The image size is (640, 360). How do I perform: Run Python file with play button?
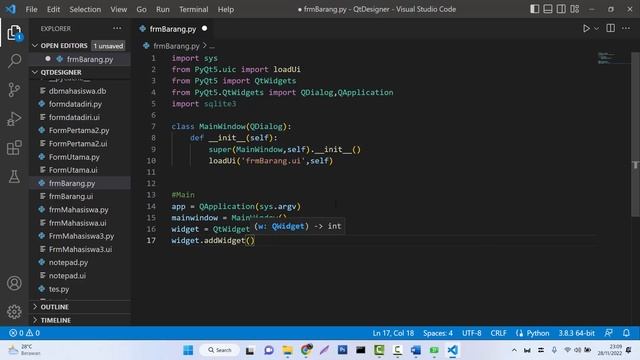(x=586, y=29)
